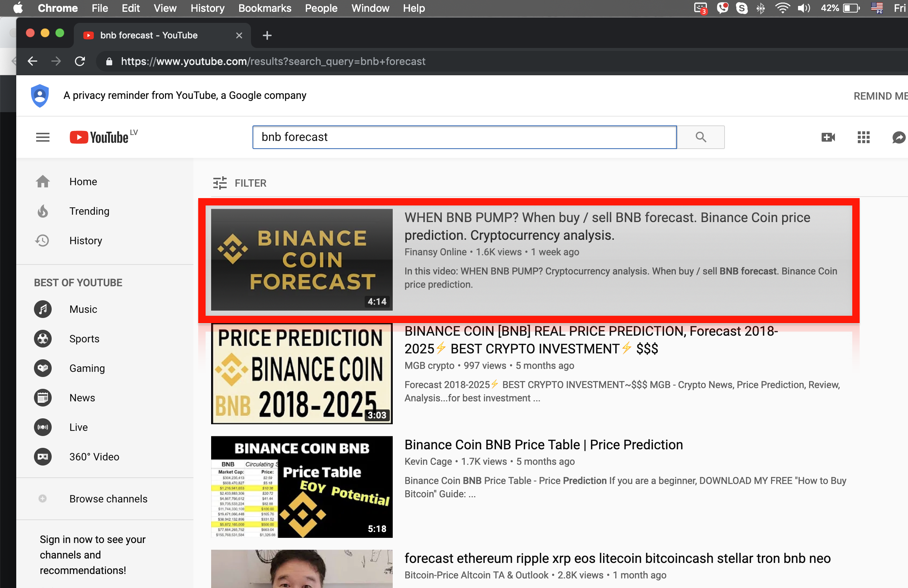908x588 pixels.
Task: Click the browser address bar URL
Action: point(273,61)
